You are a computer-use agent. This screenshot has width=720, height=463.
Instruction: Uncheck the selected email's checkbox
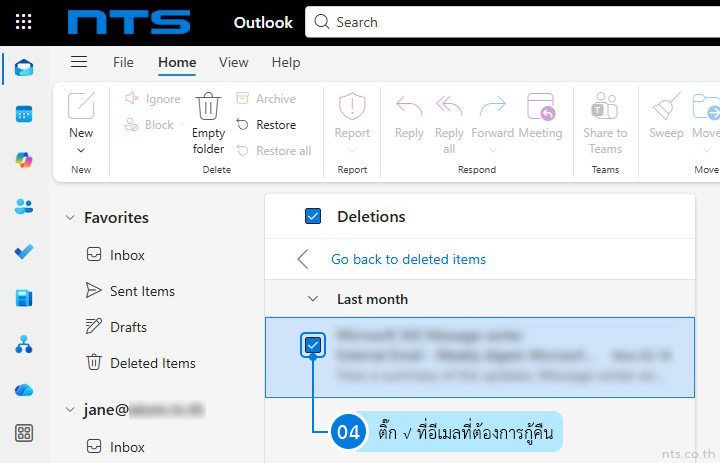(x=313, y=345)
